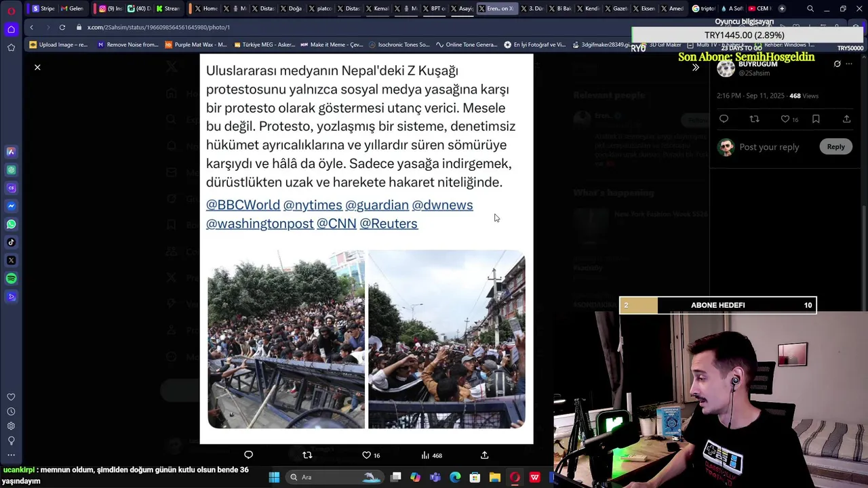Open Spotify in the Opera sidebar
868x488 pixels.
point(11,279)
